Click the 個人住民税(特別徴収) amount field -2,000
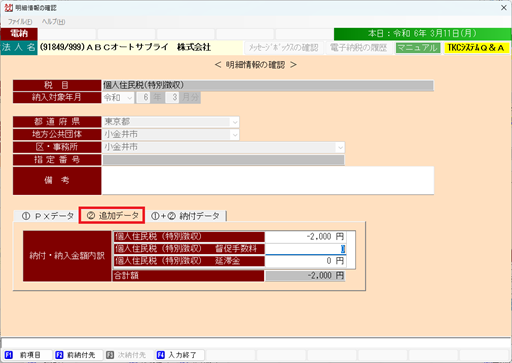512x363 pixels. point(305,237)
